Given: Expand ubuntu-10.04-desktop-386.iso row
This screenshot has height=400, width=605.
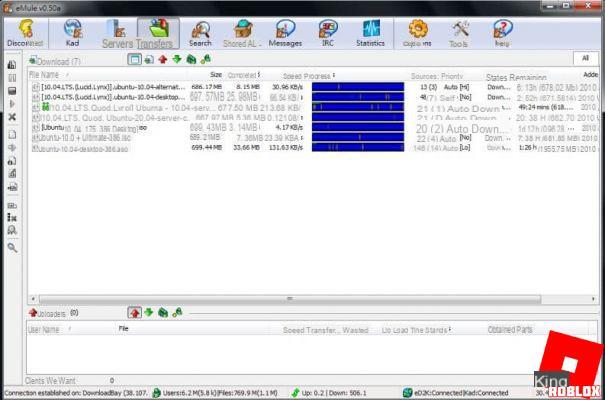Looking at the screenshot, I should pyautogui.click(x=35, y=148).
